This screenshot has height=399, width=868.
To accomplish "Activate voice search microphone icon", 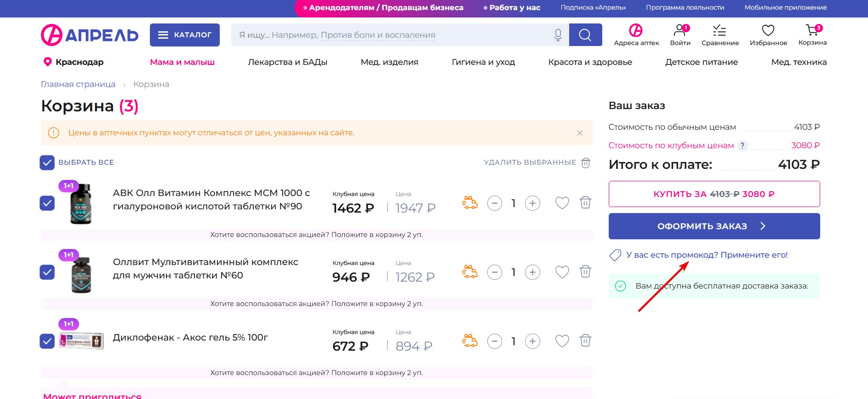I will [x=558, y=35].
